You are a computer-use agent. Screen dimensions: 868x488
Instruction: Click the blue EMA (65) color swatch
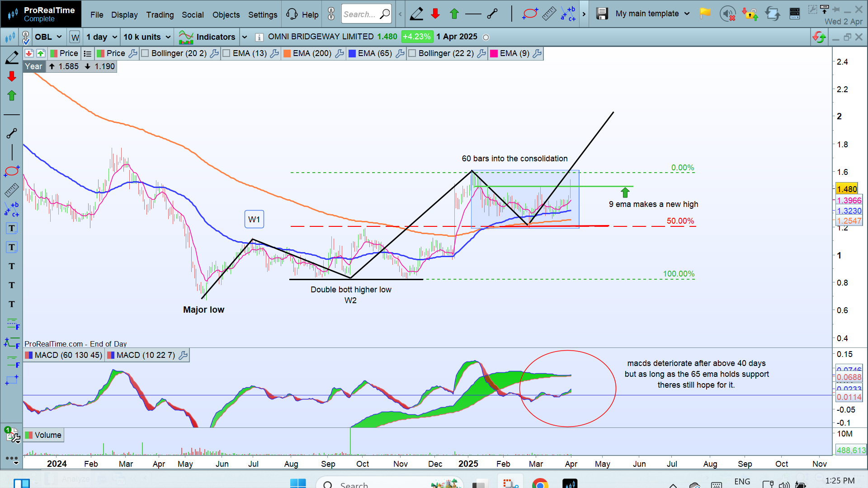[x=352, y=53]
